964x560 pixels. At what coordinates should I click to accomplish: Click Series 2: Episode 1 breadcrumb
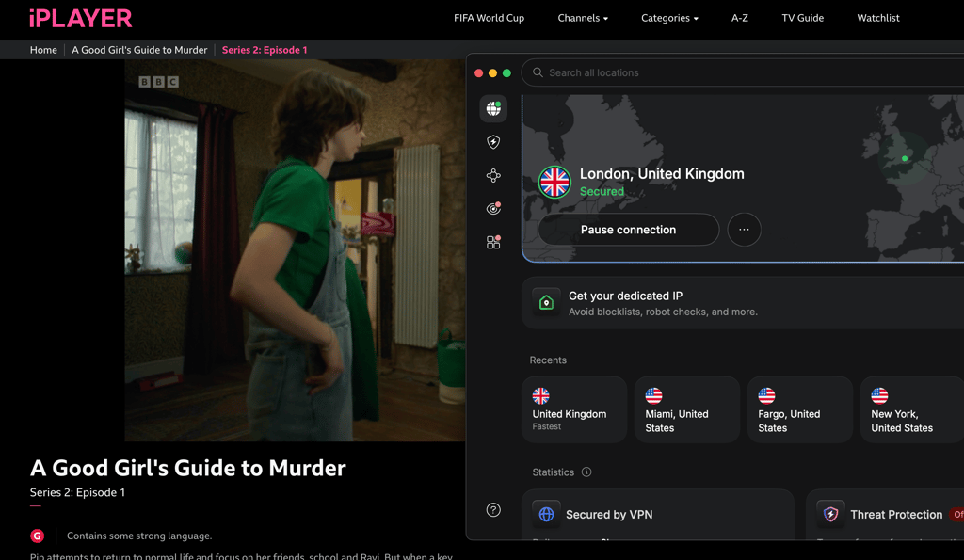[x=265, y=50]
